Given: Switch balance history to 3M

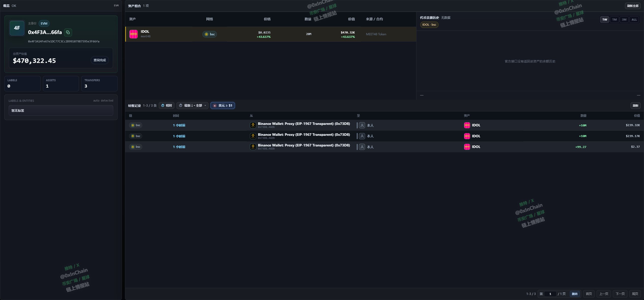Looking at the screenshot, I should (x=624, y=20).
